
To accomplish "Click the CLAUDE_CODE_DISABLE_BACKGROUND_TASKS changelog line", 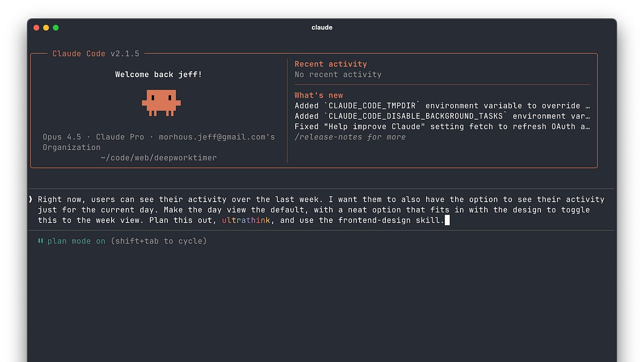I will point(442,116).
